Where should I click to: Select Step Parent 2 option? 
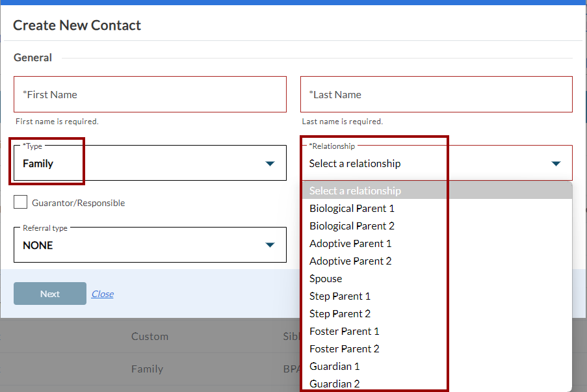click(x=340, y=313)
